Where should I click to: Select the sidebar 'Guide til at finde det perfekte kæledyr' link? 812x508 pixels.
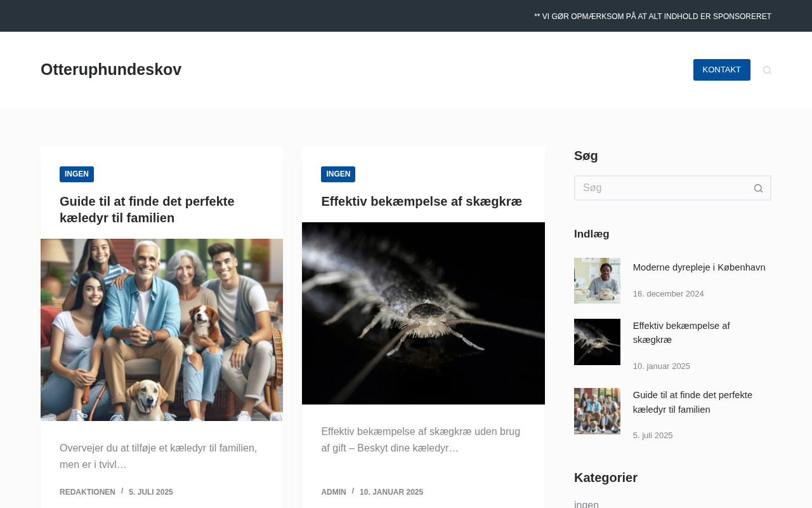(693, 402)
